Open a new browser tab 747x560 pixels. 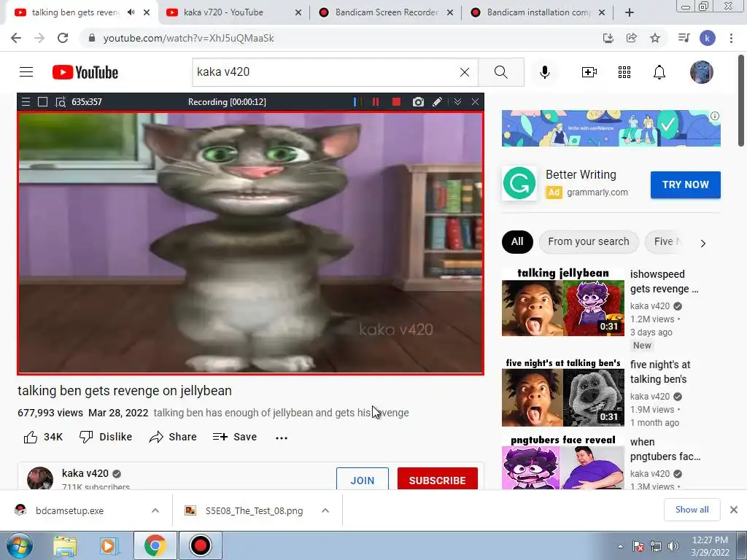pos(630,13)
